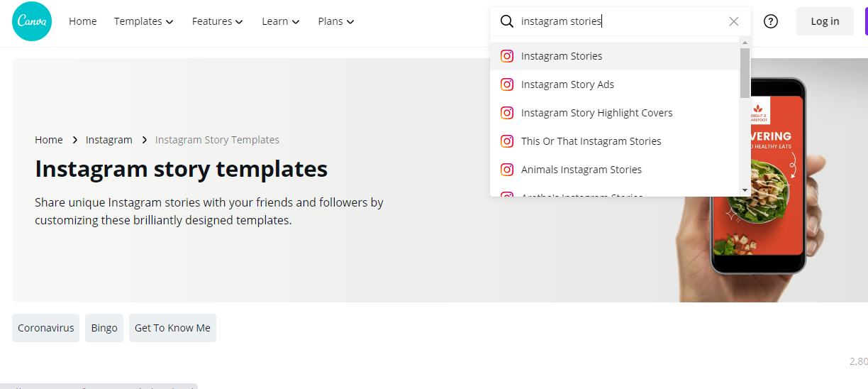The image size is (868, 389).
Task: Click Instagram icon beside Story Highlight Covers
Action: (507, 113)
